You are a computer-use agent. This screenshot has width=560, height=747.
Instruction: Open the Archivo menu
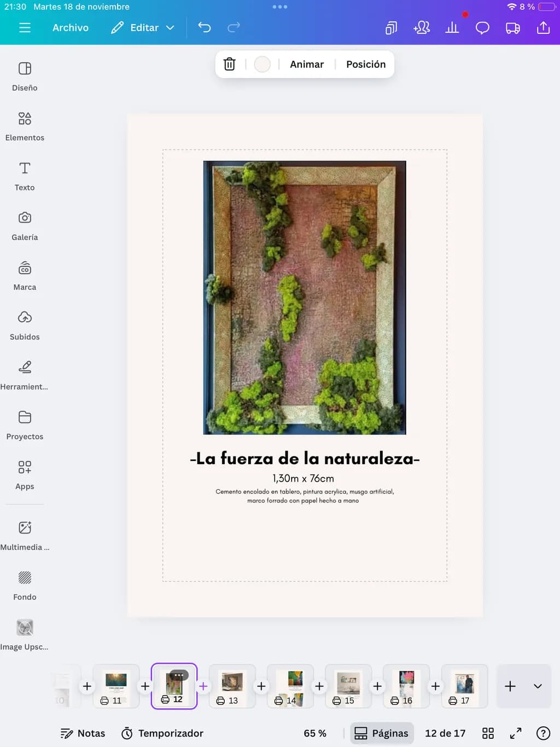tap(71, 27)
